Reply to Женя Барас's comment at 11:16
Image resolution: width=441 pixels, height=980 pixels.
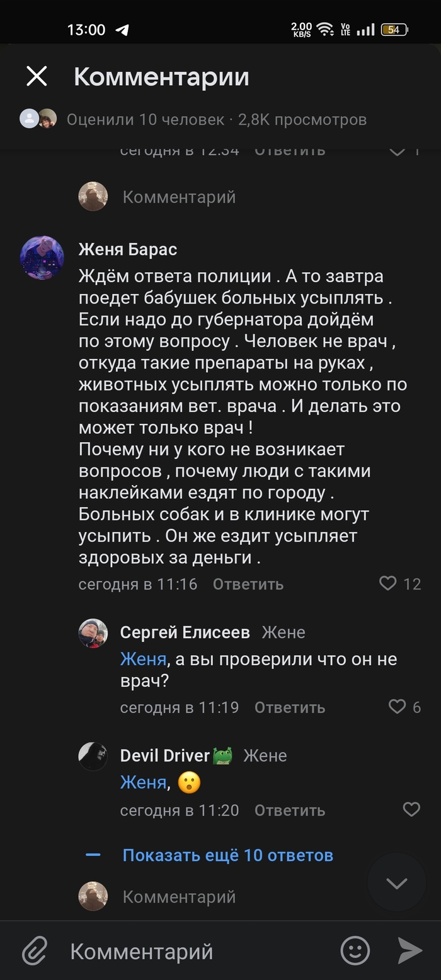[248, 584]
